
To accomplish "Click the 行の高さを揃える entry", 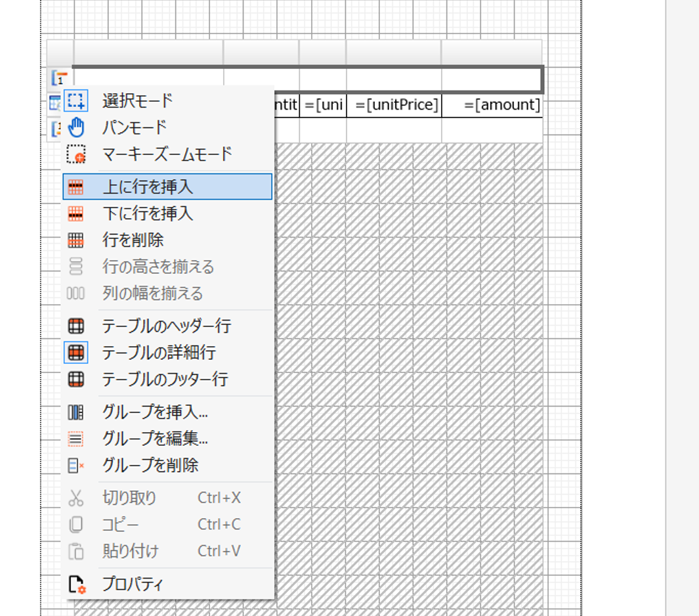I will click(x=167, y=267).
